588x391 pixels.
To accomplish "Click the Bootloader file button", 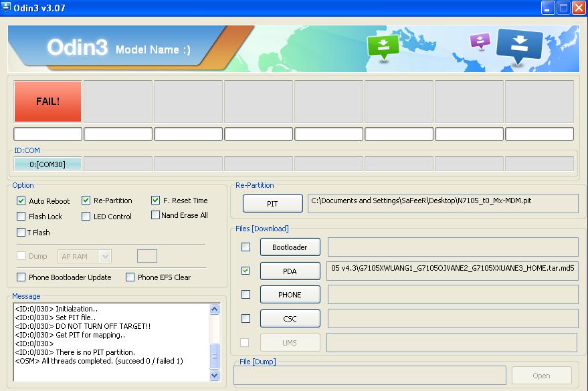I will click(x=290, y=247).
